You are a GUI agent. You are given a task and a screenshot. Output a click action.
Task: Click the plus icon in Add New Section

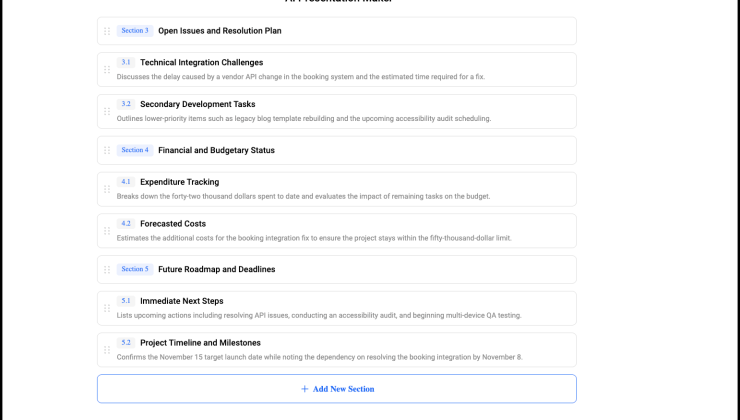305,389
